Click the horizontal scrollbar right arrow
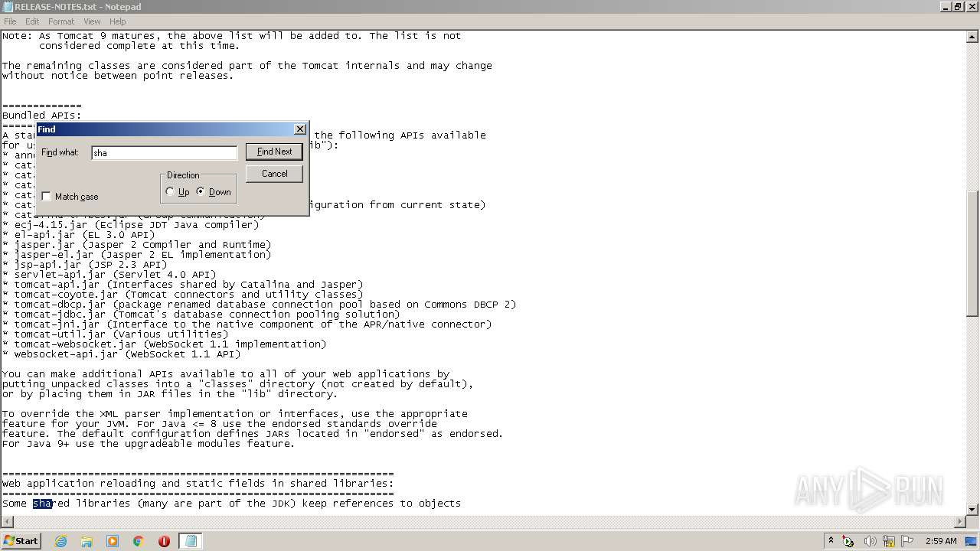The width and height of the screenshot is (980, 551). click(960, 522)
